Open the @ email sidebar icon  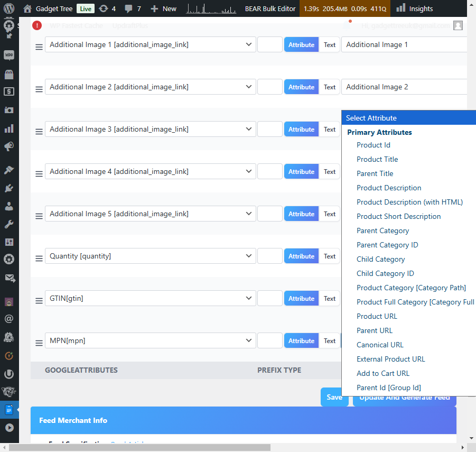(x=9, y=319)
